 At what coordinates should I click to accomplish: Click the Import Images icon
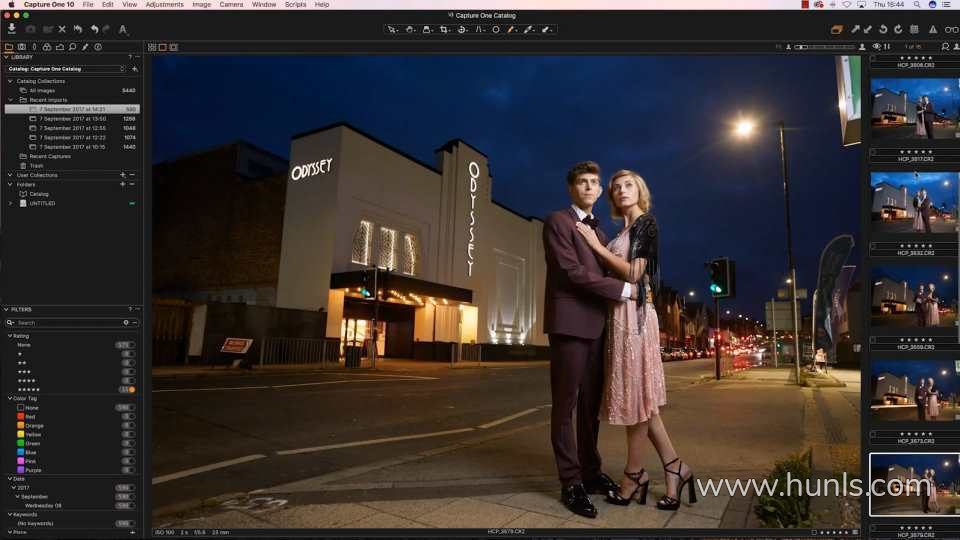[12, 29]
